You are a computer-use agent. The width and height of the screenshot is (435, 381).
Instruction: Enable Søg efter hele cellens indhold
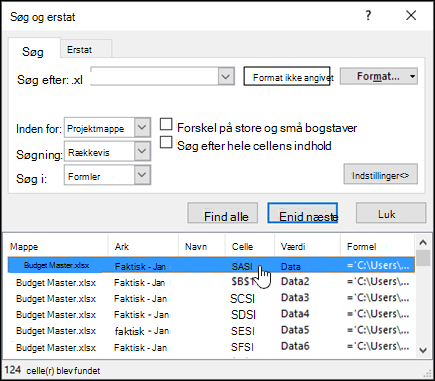(166, 143)
